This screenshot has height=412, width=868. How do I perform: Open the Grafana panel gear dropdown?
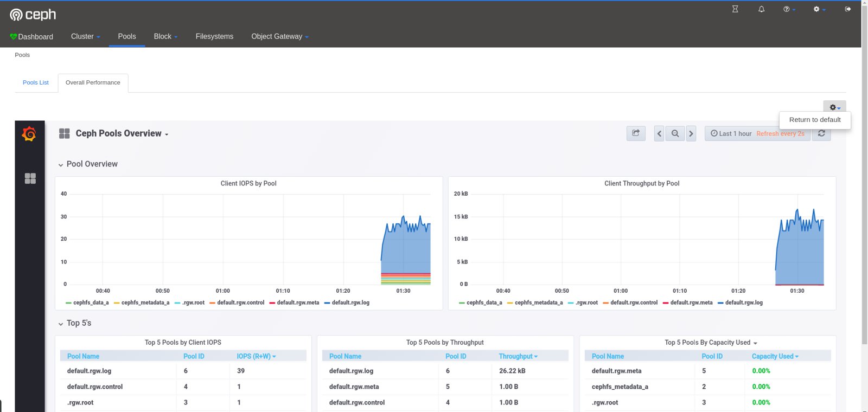(x=834, y=107)
